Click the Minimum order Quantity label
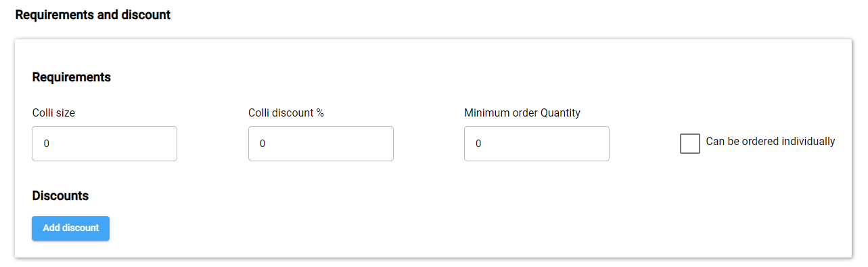Image resolution: width=868 pixels, height=267 pixels. (x=522, y=113)
